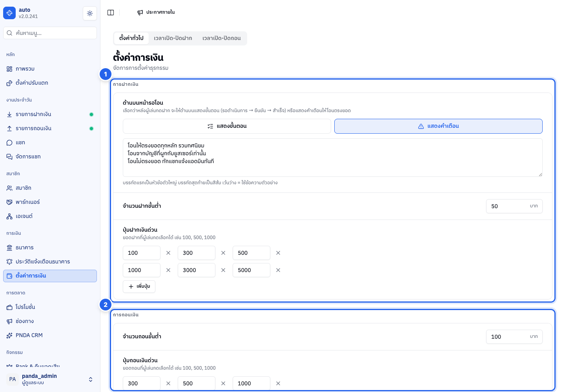Toggle the light/dark theme sun icon

pos(90,13)
